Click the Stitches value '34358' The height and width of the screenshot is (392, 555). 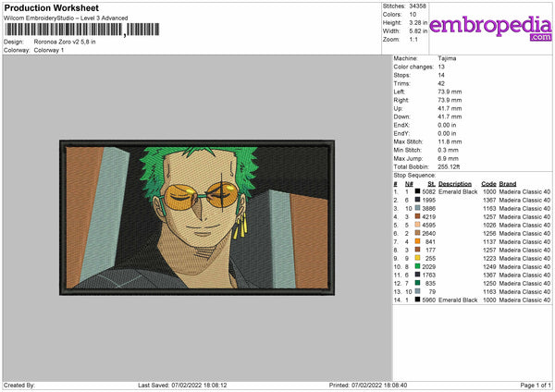click(x=418, y=6)
